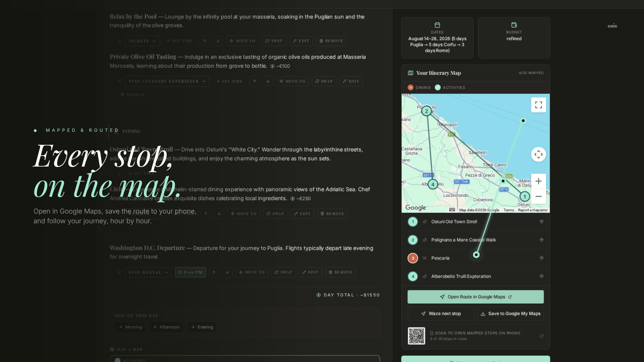Screen dimensions: 644x362
Task: Select map marker 1 at Ostuni
Action: click(x=525, y=197)
